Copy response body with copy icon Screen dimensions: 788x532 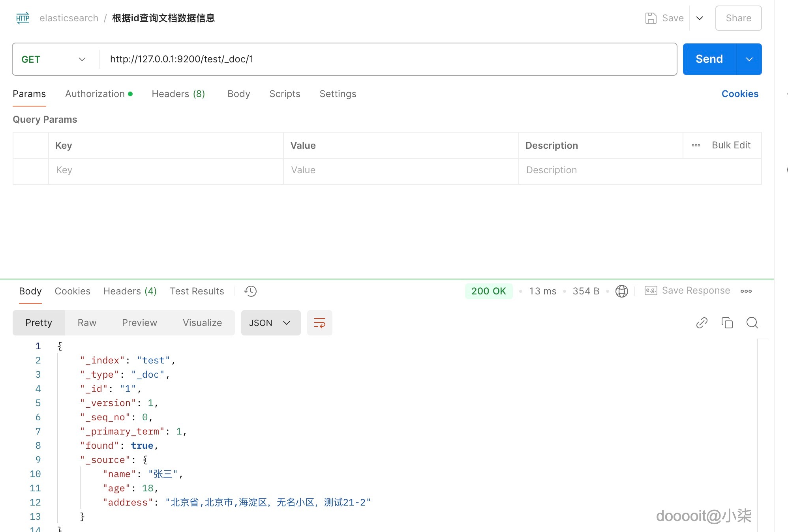click(727, 323)
